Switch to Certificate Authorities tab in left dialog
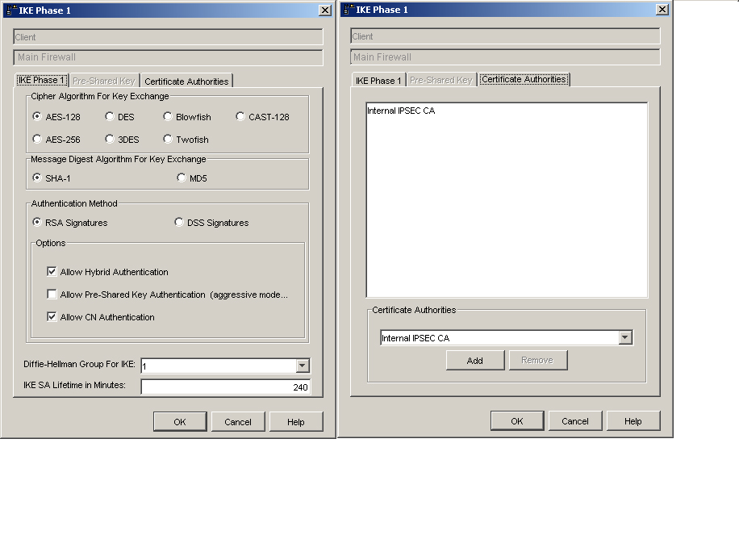Image resolution: width=739 pixels, height=560 pixels. (x=186, y=81)
